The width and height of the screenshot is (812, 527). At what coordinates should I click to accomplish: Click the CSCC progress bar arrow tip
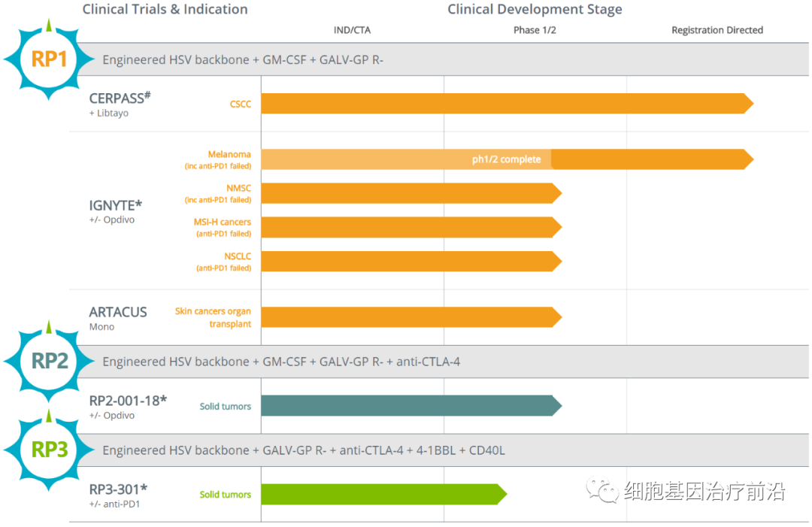pyautogui.click(x=747, y=104)
